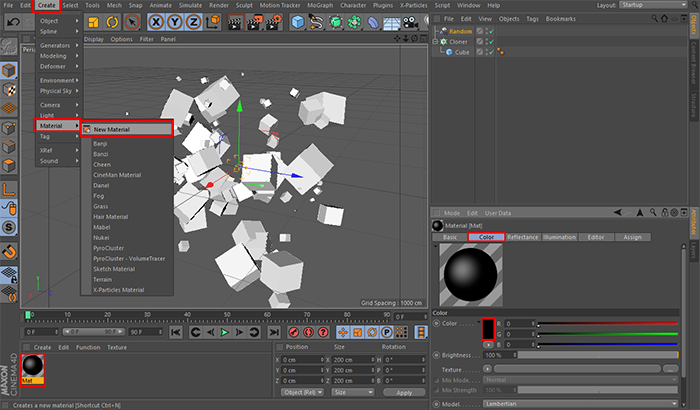The height and width of the screenshot is (410, 700).
Task: Select the Live Selection arrow tool
Action: coord(131,22)
